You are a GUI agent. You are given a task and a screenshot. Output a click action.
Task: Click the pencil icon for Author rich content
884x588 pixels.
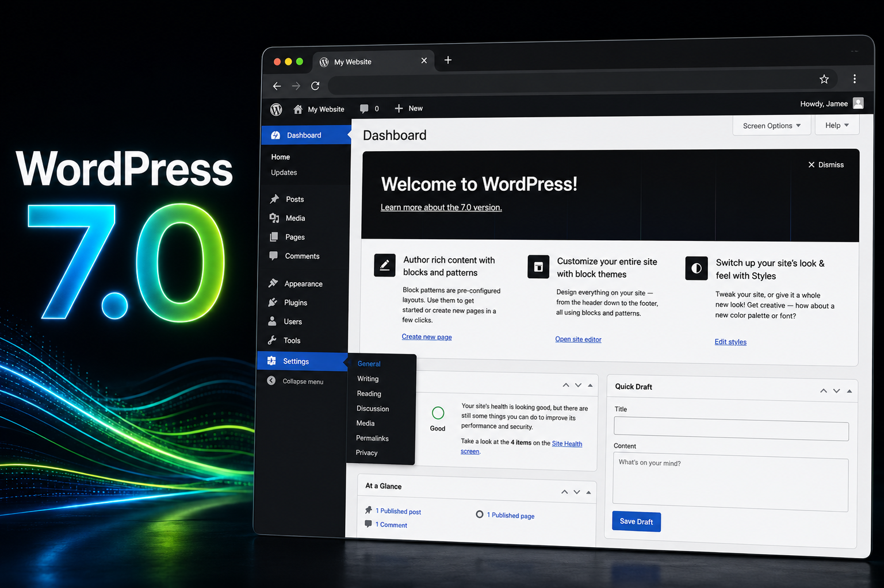coord(385,265)
